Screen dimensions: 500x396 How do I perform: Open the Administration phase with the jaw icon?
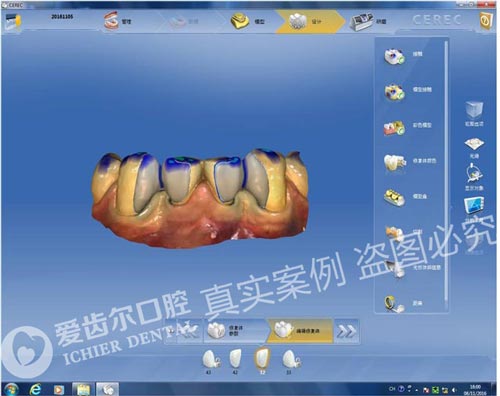(x=117, y=21)
